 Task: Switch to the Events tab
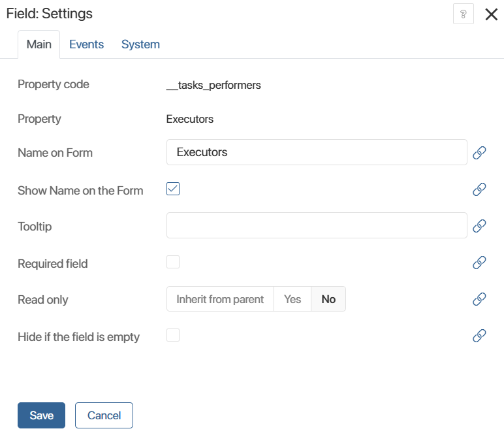tap(86, 44)
